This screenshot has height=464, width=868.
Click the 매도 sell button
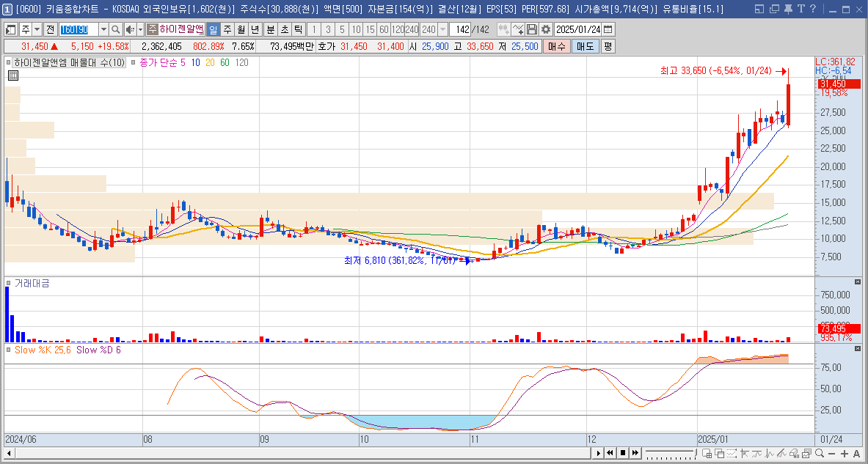pyautogui.click(x=585, y=46)
